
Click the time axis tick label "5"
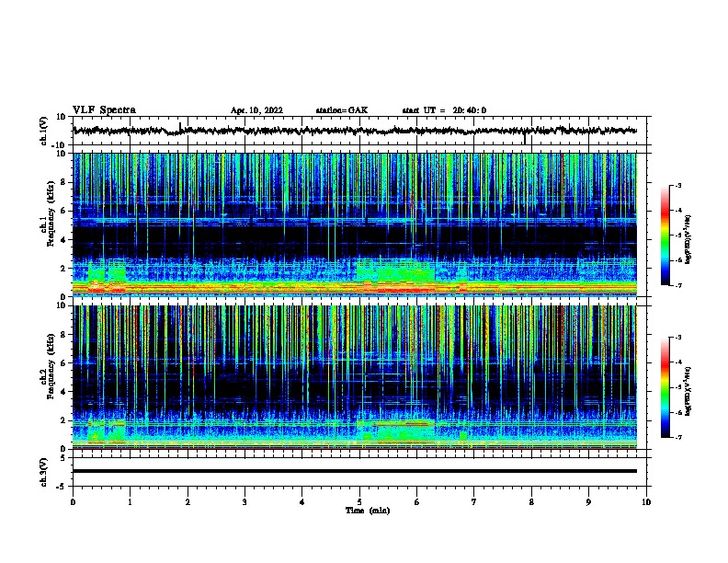click(x=359, y=502)
